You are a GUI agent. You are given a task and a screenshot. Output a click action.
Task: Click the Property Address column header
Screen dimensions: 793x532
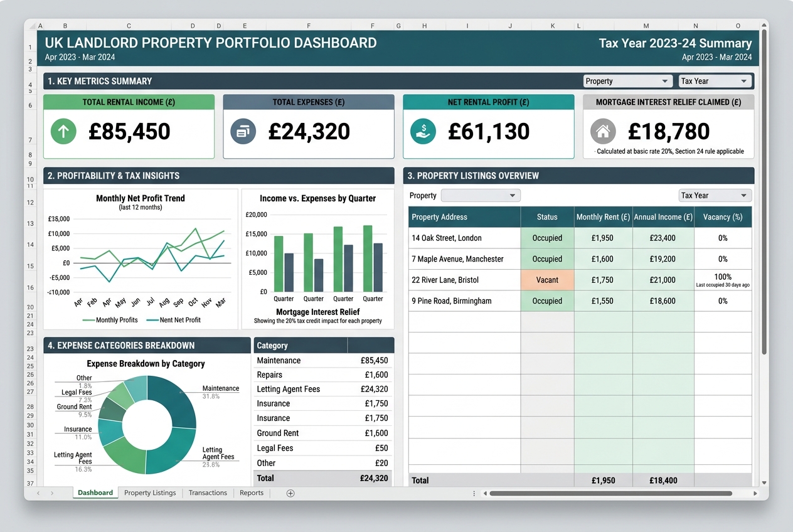click(x=464, y=217)
